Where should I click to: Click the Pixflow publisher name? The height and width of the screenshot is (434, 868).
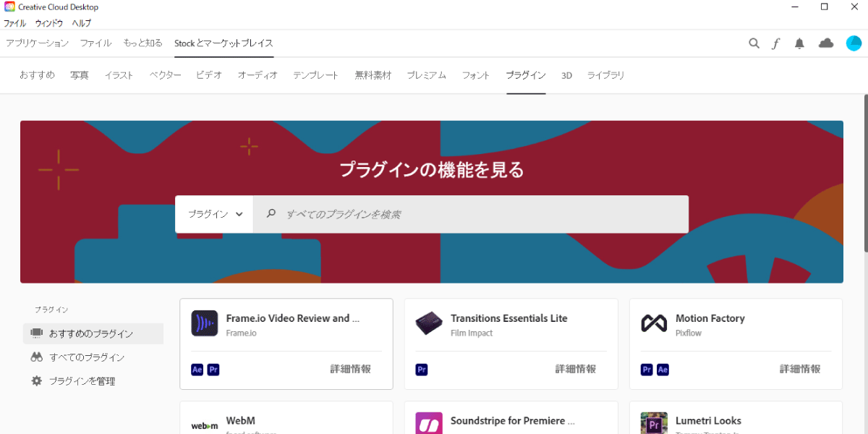pos(689,333)
